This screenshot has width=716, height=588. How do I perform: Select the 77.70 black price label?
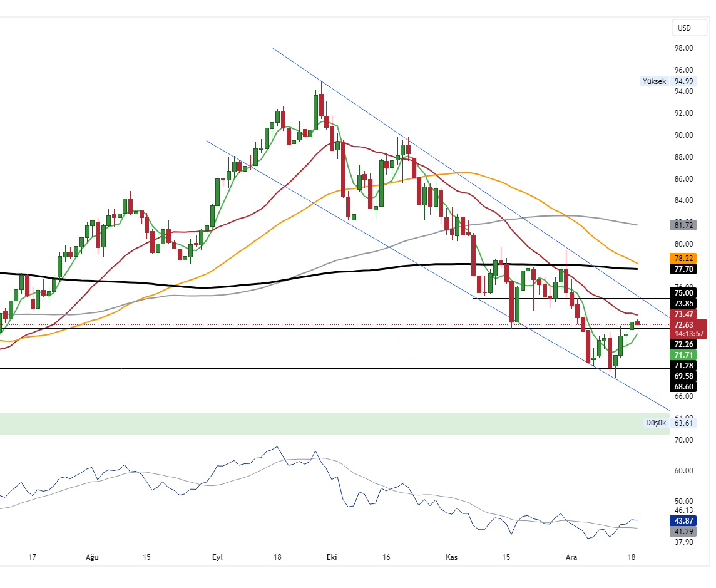tap(685, 269)
